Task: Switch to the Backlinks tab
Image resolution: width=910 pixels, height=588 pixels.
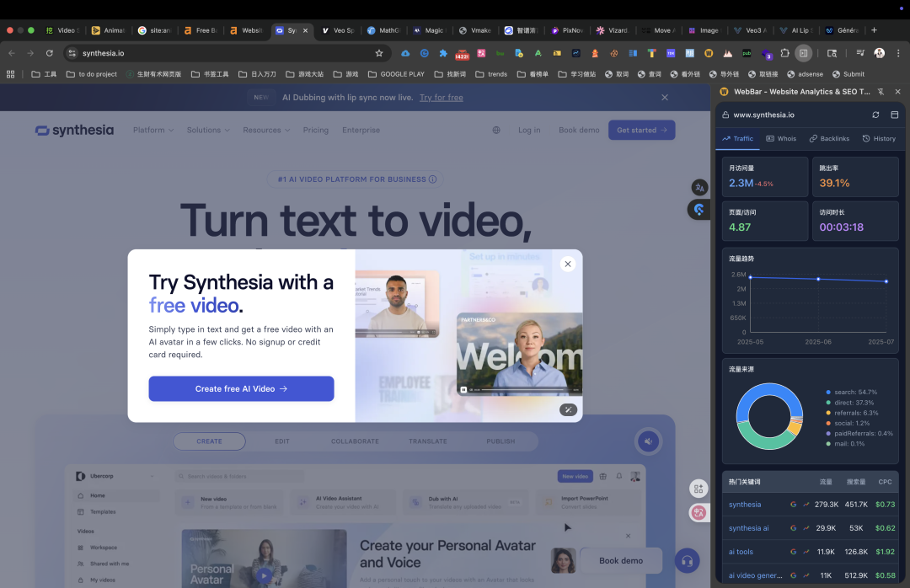Action: 829,139
